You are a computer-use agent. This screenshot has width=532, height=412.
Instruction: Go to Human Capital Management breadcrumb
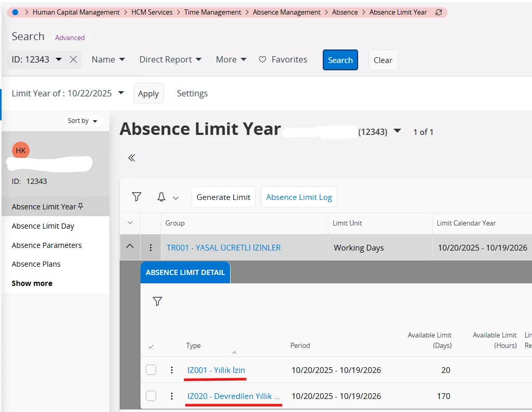click(x=76, y=12)
